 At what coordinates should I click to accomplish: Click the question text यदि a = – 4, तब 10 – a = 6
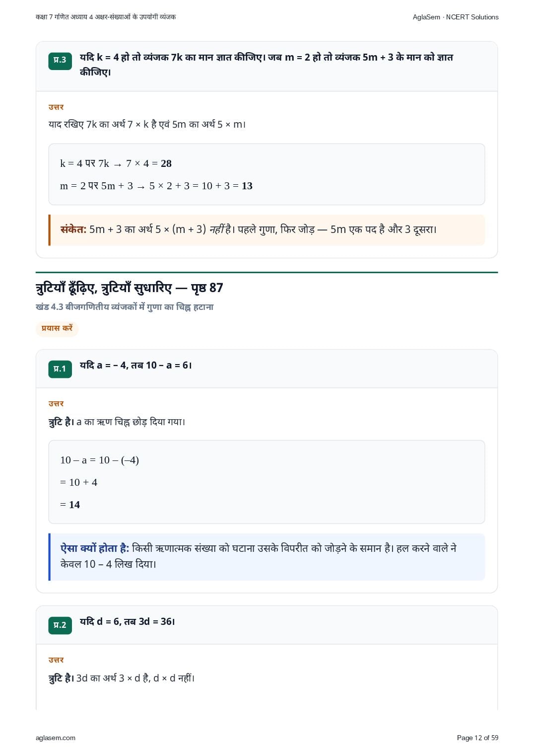[136, 365]
